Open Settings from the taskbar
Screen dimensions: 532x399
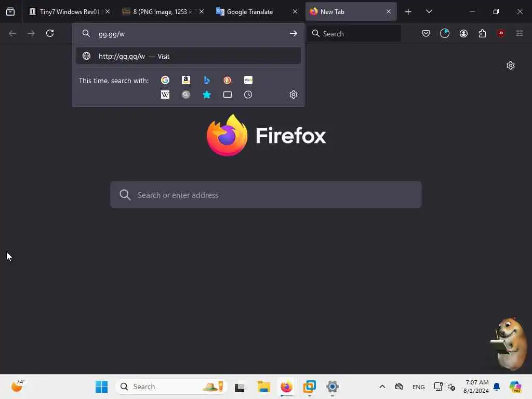pyautogui.click(x=332, y=387)
